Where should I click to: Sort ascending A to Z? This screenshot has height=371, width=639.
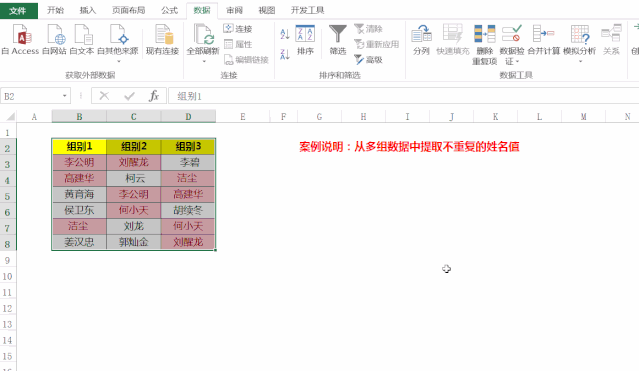[x=285, y=34]
